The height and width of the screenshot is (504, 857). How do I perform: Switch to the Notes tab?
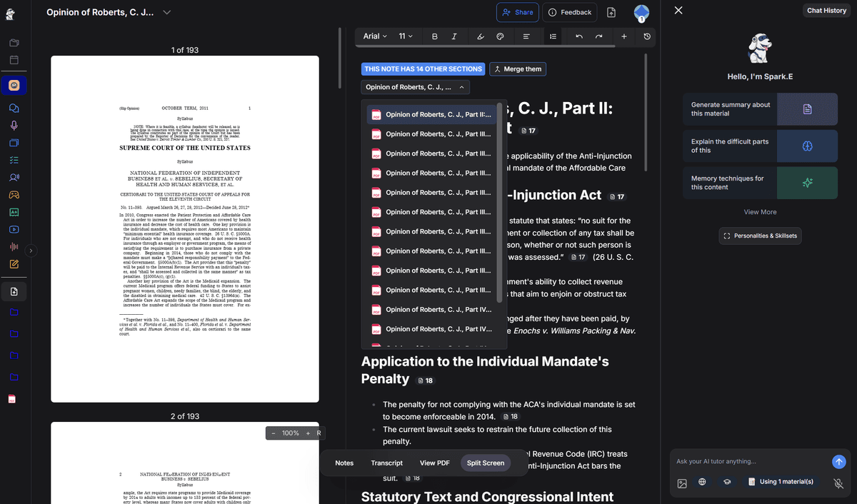click(x=344, y=463)
